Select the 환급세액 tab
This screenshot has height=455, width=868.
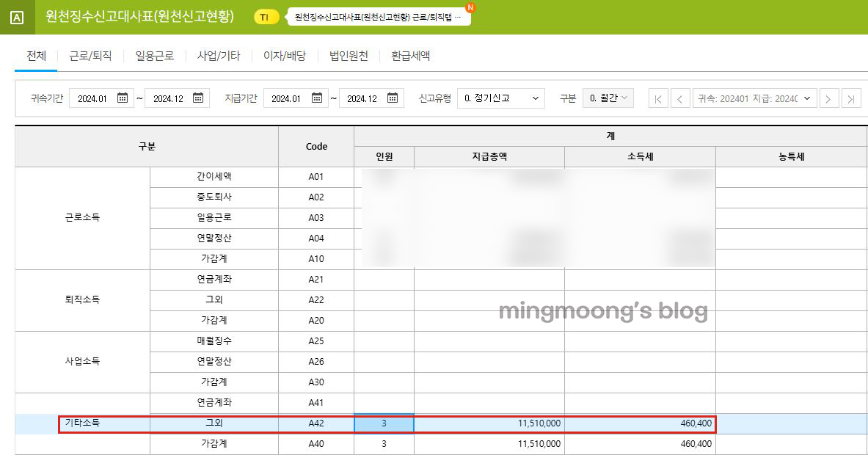[409, 55]
